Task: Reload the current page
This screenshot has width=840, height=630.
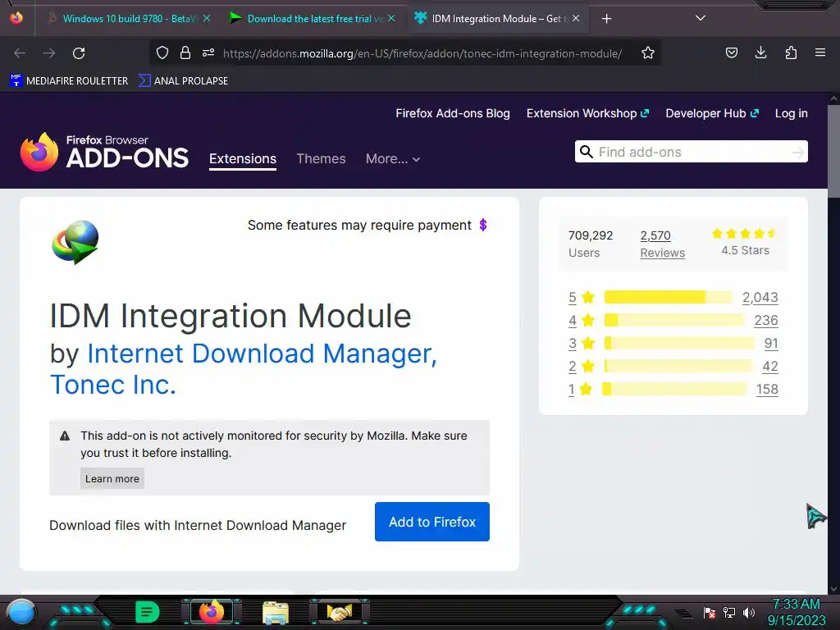Action: (x=79, y=53)
